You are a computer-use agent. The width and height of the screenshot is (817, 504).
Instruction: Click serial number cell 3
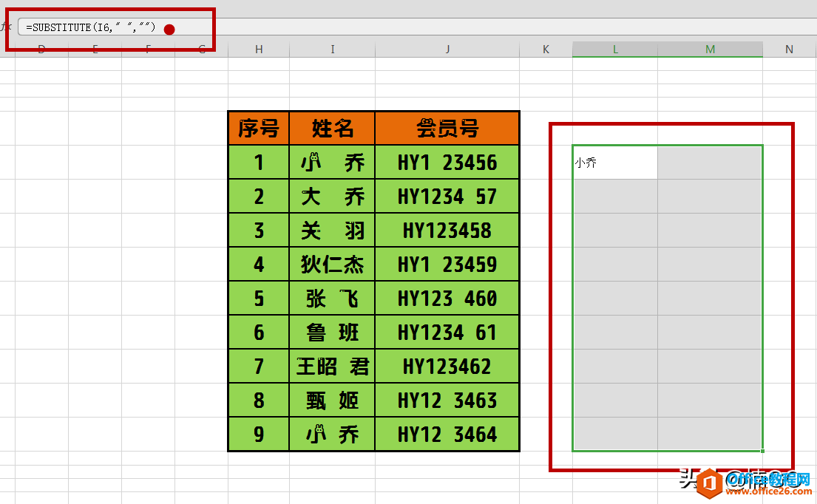click(259, 230)
